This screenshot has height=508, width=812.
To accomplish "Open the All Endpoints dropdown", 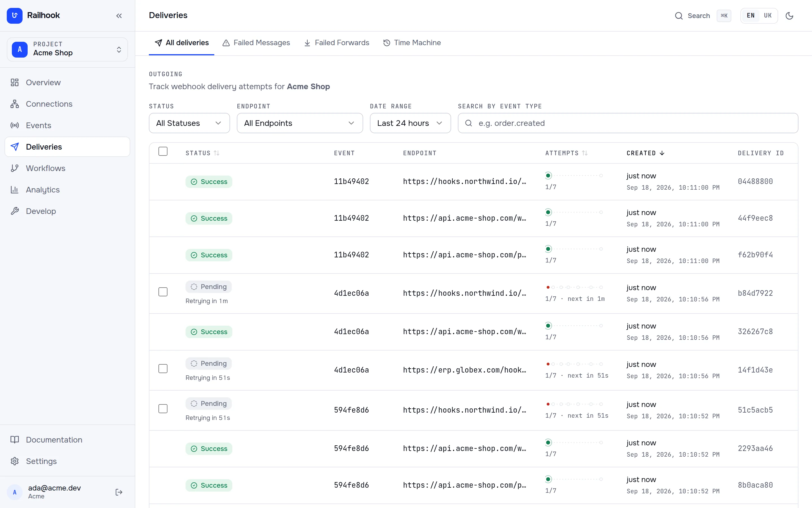I will click(300, 123).
